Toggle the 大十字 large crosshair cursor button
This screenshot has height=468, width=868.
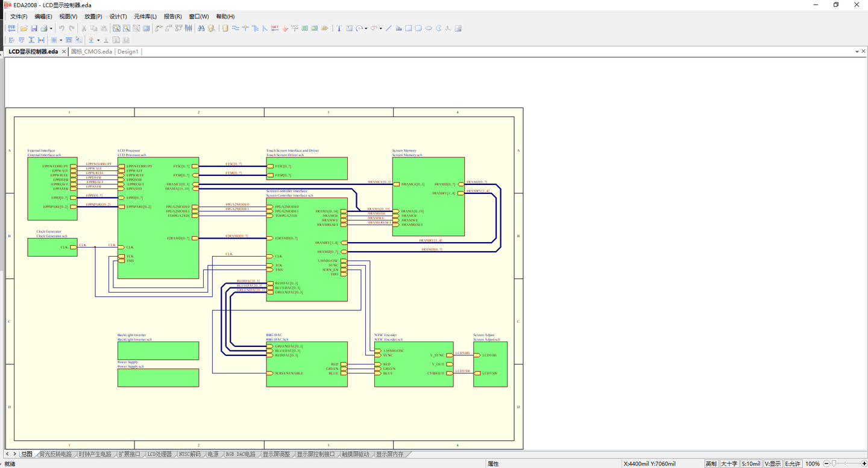(729, 464)
